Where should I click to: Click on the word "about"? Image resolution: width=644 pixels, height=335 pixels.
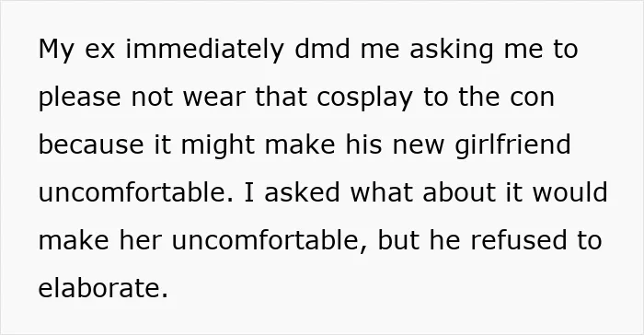tap(459, 193)
